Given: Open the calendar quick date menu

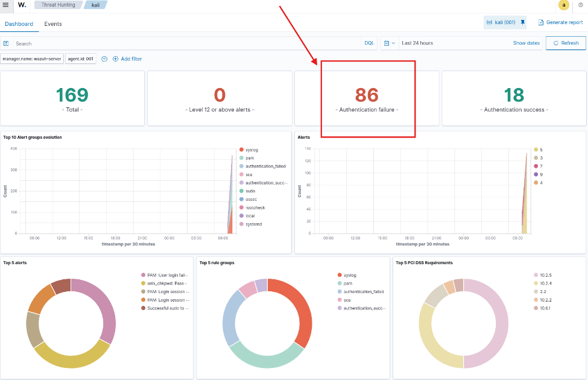Looking at the screenshot, I should point(389,43).
